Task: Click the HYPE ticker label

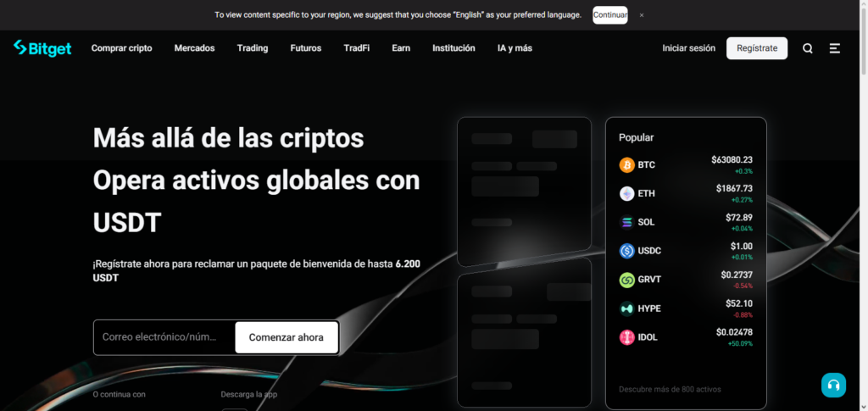Action: (649, 308)
